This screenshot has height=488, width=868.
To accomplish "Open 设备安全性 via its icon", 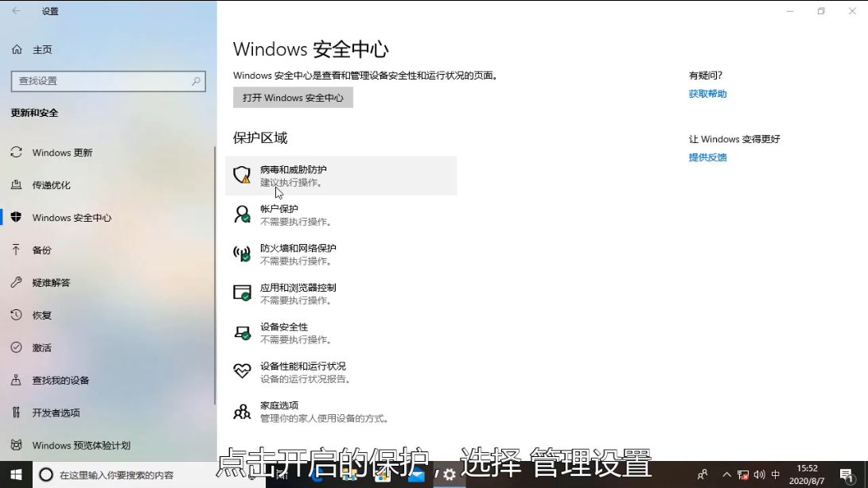I will (x=242, y=331).
